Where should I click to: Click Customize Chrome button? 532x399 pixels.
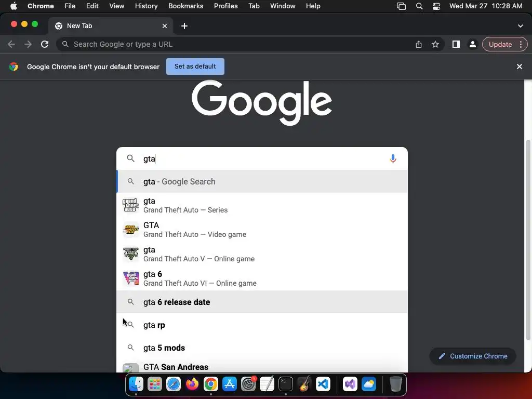[x=473, y=356]
